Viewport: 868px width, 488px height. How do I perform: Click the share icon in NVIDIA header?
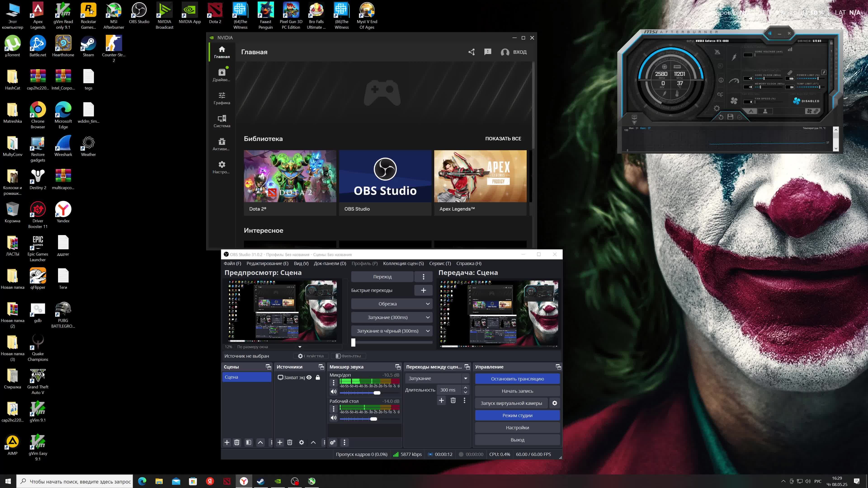tap(471, 52)
